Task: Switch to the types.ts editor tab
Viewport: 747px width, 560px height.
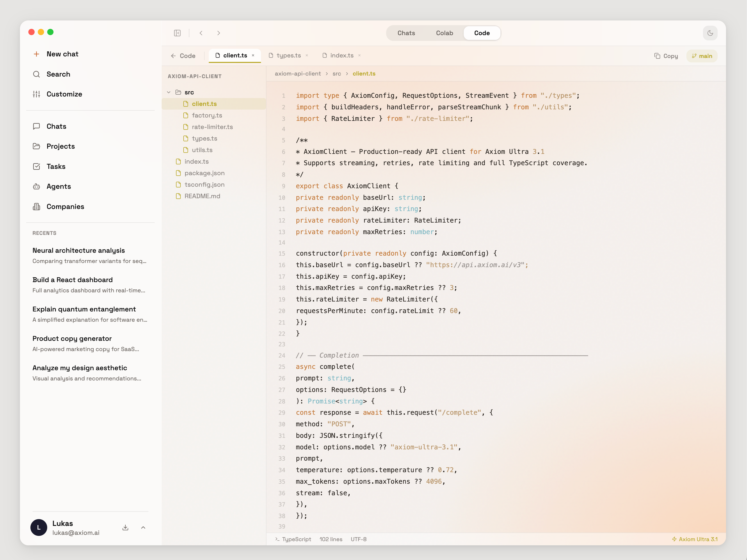Action: pos(288,55)
